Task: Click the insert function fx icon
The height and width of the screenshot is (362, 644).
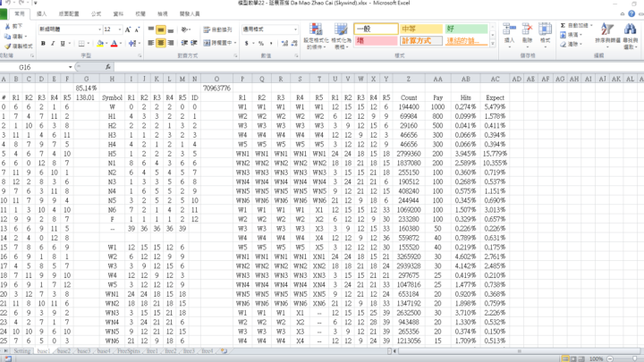Action: pyautogui.click(x=107, y=67)
